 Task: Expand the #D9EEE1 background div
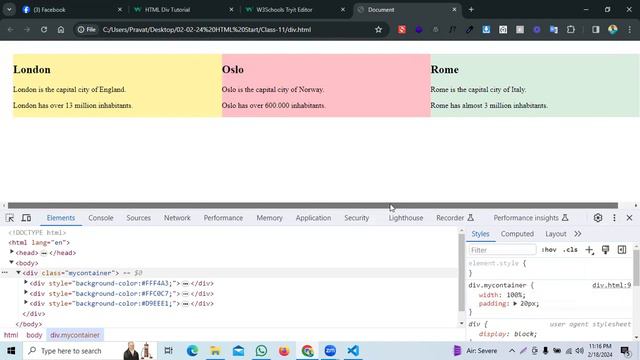(26, 303)
